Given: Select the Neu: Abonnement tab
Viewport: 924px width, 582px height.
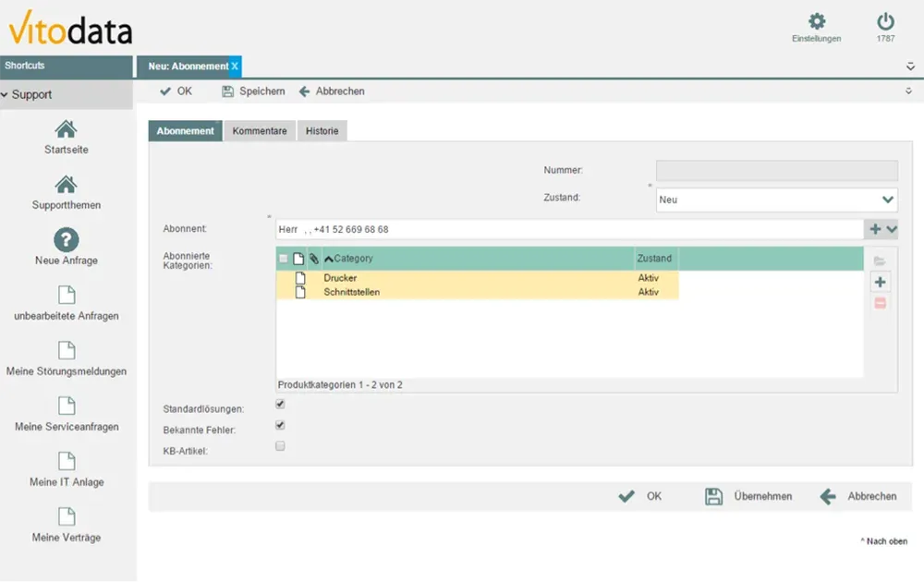Looking at the screenshot, I should tap(188, 67).
